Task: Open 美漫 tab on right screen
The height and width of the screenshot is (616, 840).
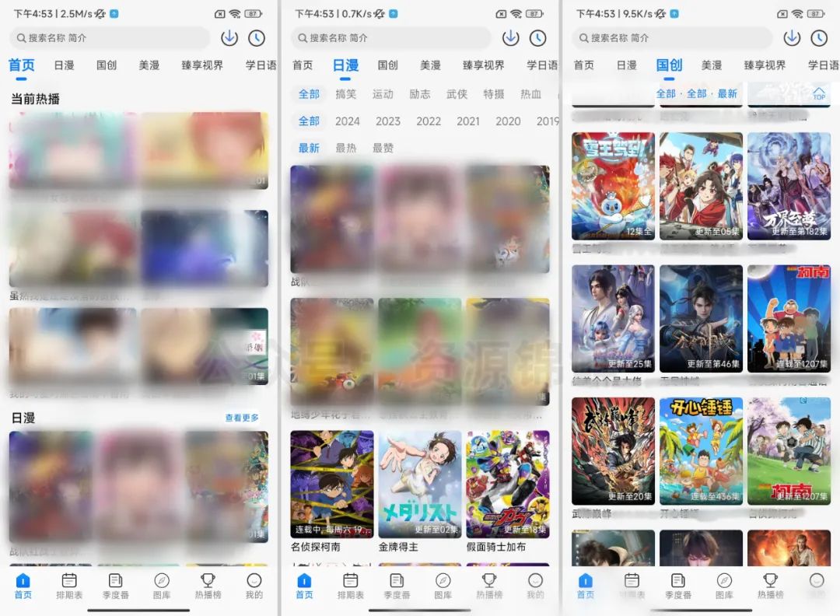Action: coord(712,65)
